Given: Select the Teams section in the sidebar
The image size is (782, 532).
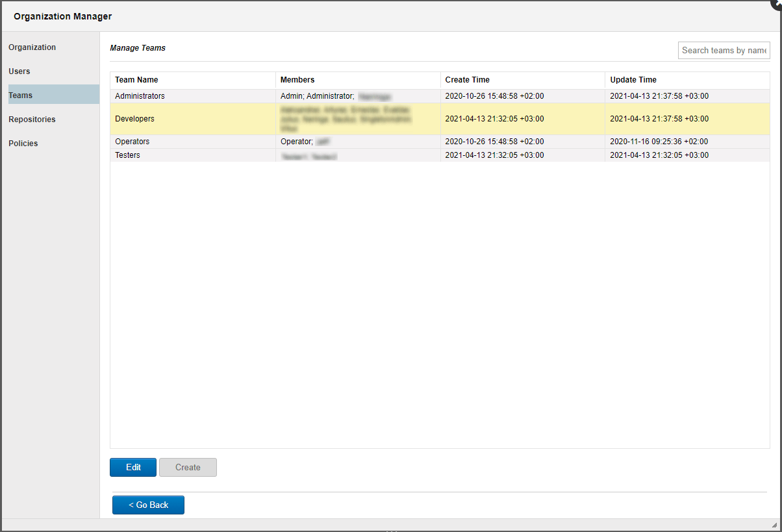Looking at the screenshot, I should 19,94.
